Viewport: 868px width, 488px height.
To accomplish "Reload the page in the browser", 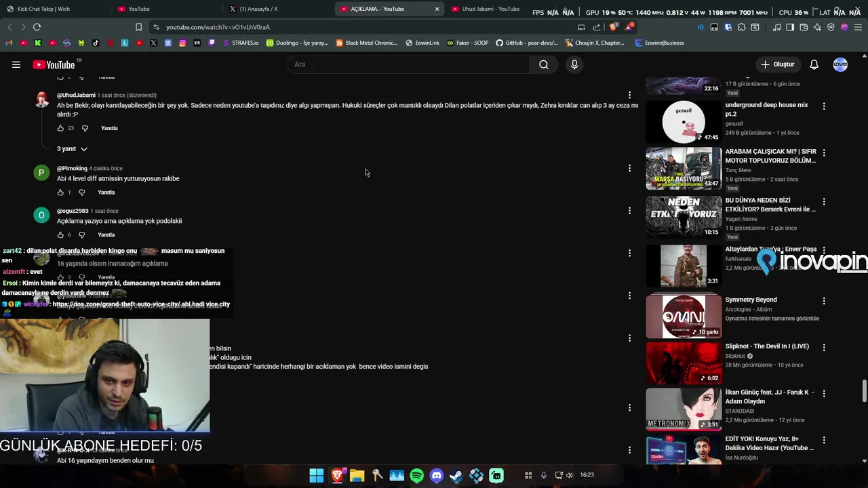I will pos(37,27).
